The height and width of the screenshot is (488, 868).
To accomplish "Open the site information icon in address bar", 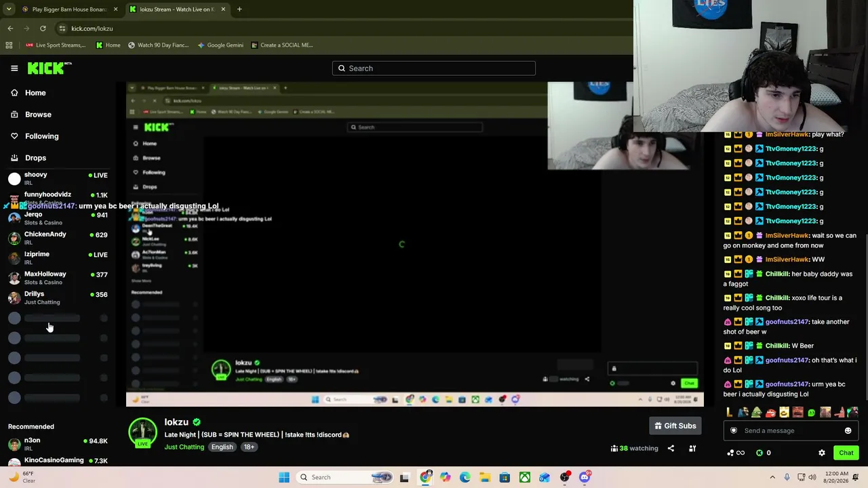I will coord(62,28).
